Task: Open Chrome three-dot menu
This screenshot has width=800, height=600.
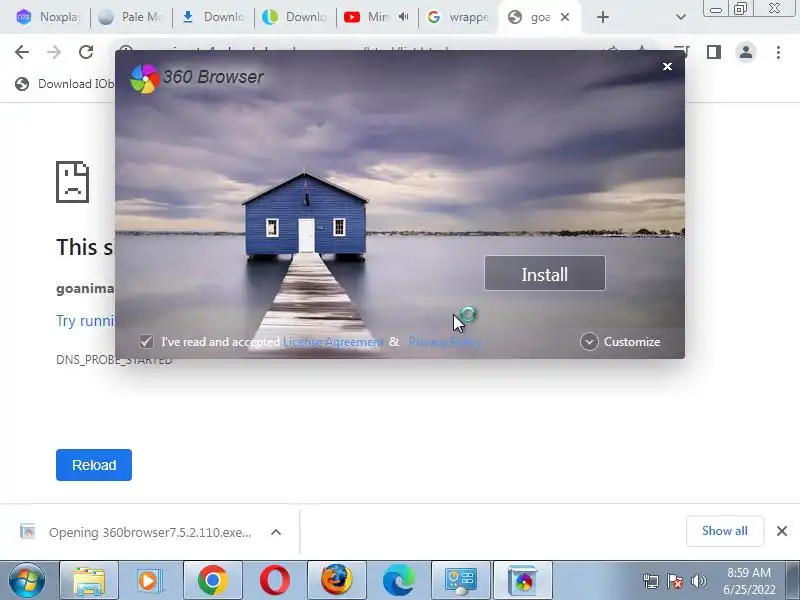Action: point(778,52)
